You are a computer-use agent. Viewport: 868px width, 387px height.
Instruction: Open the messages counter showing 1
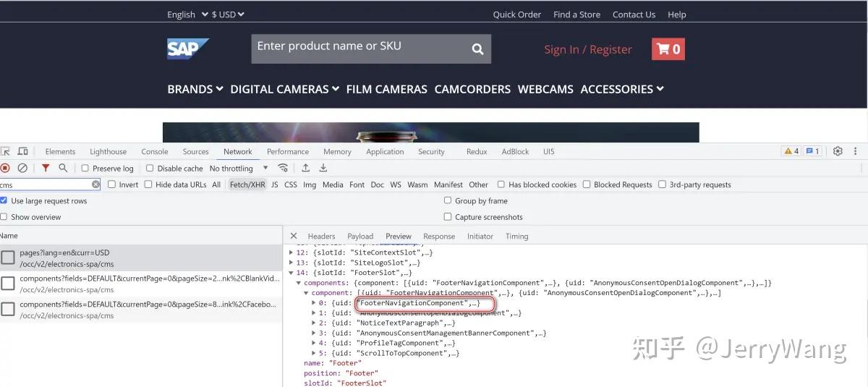(812, 151)
